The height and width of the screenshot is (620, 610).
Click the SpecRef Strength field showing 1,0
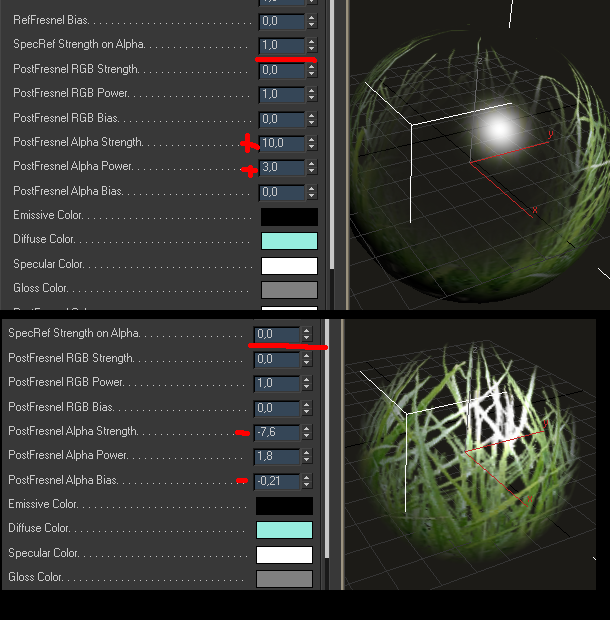click(281, 45)
